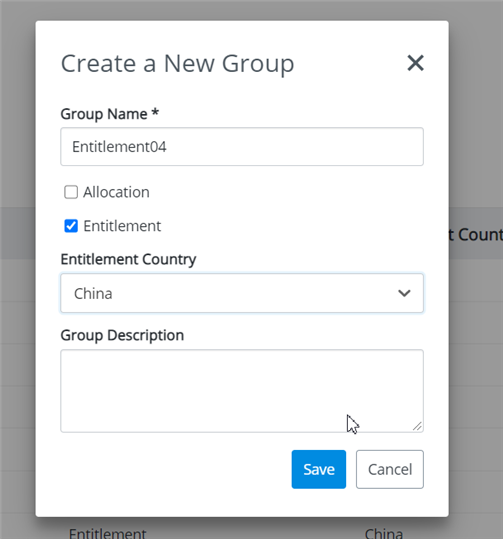Click the Entitlement Country label
Image resolution: width=503 pixels, height=539 pixels.
tap(128, 259)
